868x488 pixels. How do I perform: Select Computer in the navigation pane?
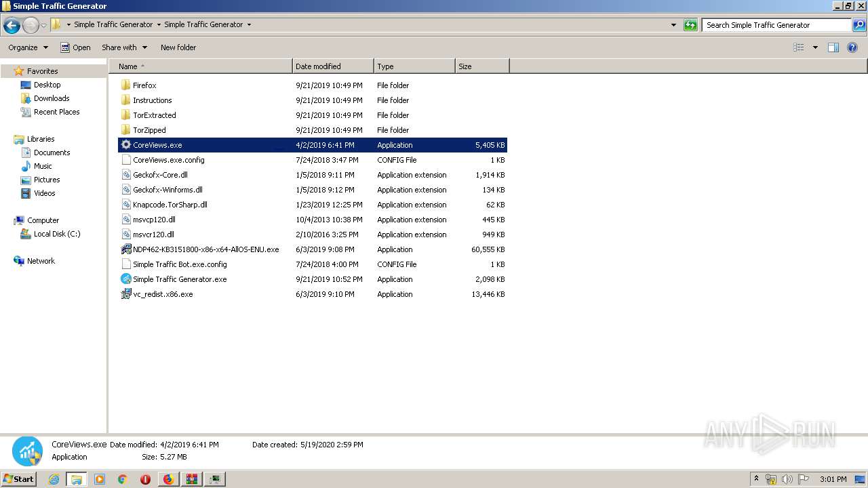click(43, 220)
